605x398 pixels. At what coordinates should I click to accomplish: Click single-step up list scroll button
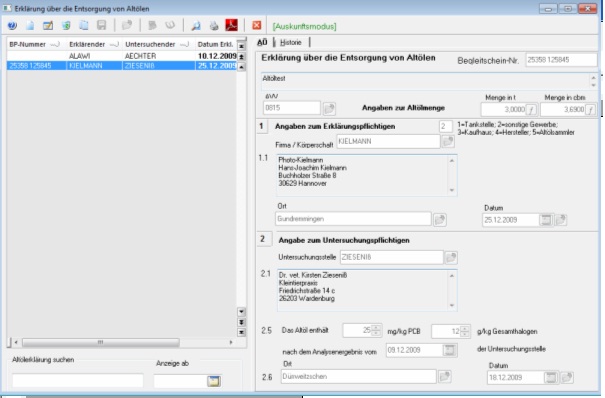(242, 67)
